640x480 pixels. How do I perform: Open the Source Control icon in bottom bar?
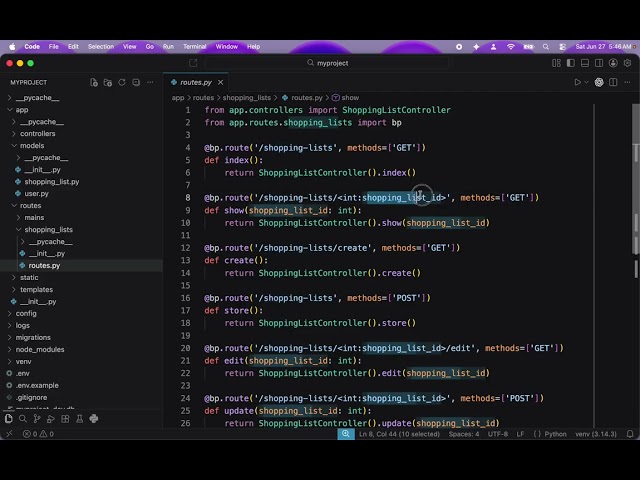click(37, 418)
